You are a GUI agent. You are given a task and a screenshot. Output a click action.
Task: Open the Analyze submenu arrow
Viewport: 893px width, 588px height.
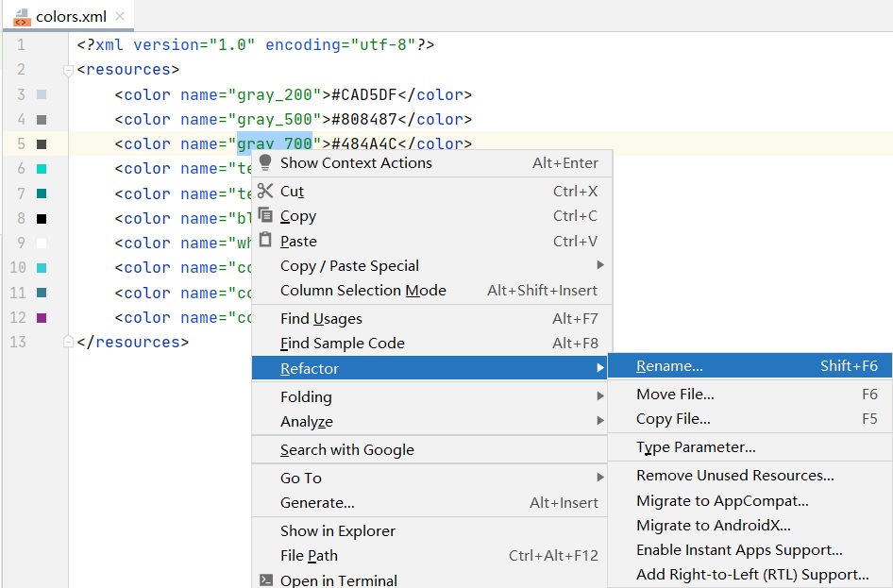599,421
